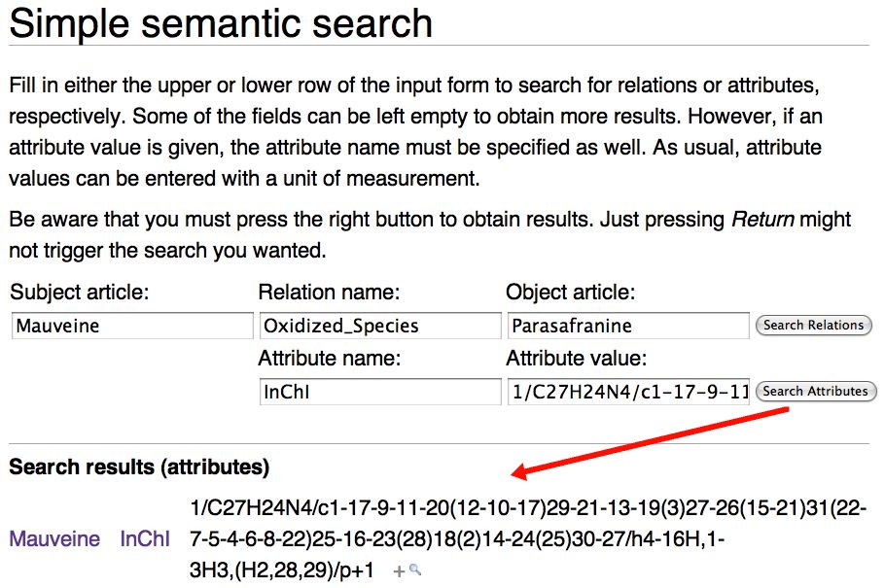This screenshot has height=588, width=885.
Task: Click the italic word Return in the instructions
Action: click(x=762, y=220)
